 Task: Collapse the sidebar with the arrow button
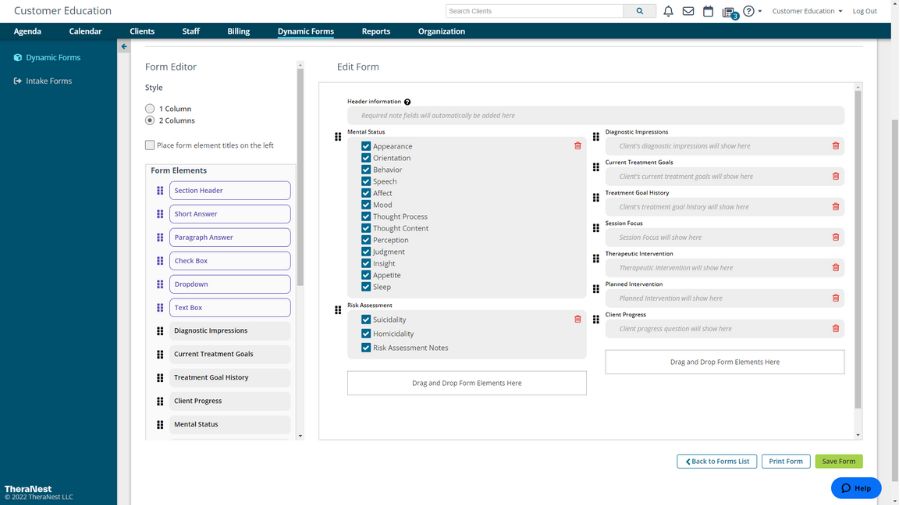click(124, 46)
